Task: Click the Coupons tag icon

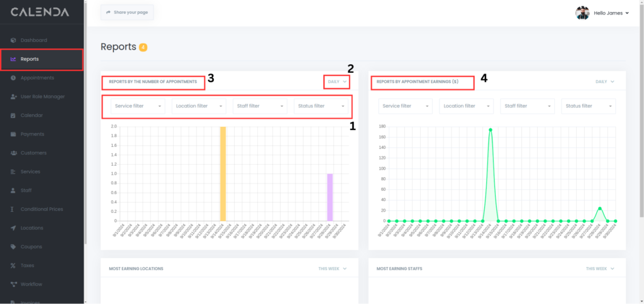Action: 13,246
